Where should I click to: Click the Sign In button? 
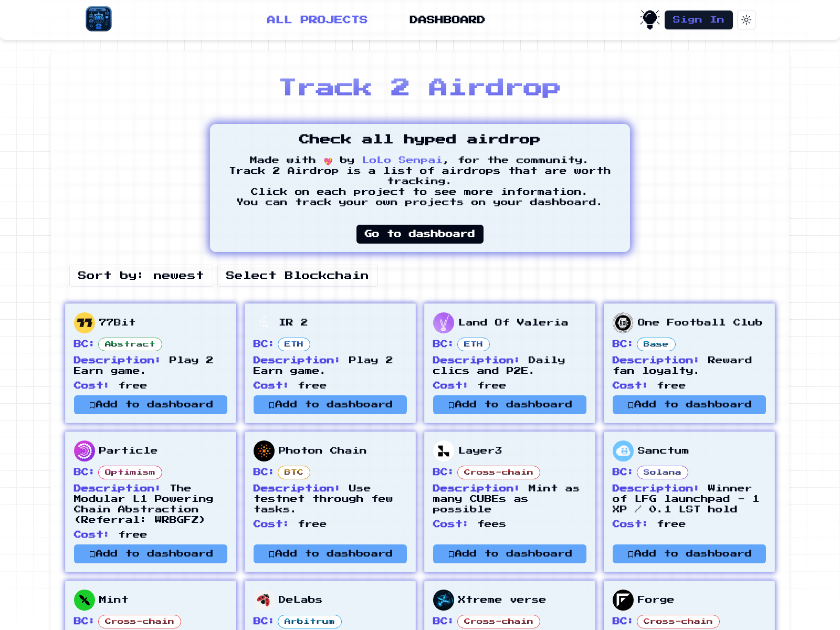pyautogui.click(x=698, y=20)
